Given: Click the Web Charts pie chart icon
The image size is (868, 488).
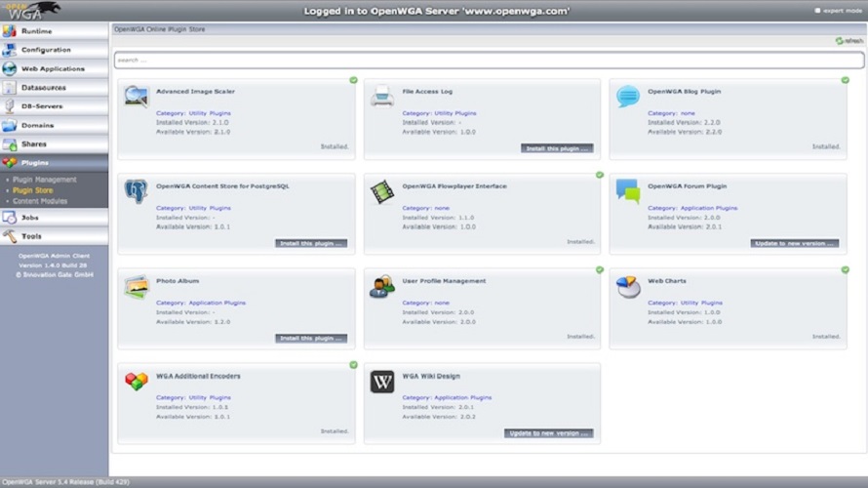Looking at the screenshot, I should pyautogui.click(x=627, y=286).
